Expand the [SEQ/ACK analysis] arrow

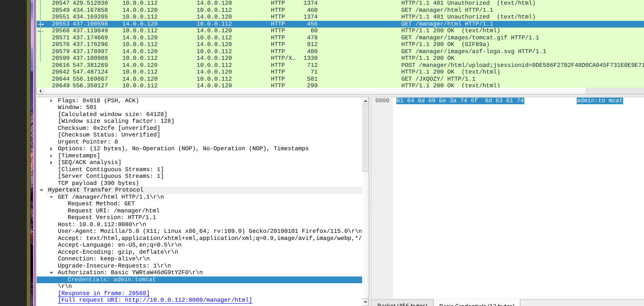[51, 162]
